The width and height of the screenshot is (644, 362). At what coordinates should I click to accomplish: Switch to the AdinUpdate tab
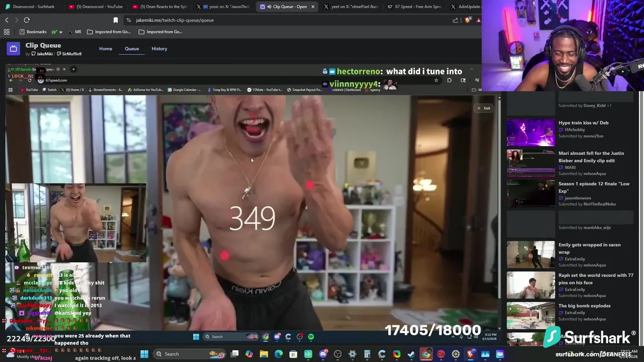point(465,7)
